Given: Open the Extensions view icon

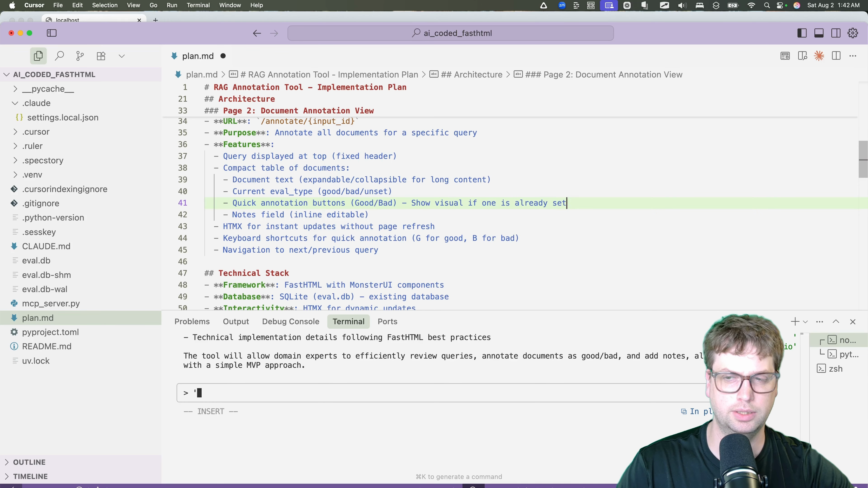Looking at the screenshot, I should (101, 56).
